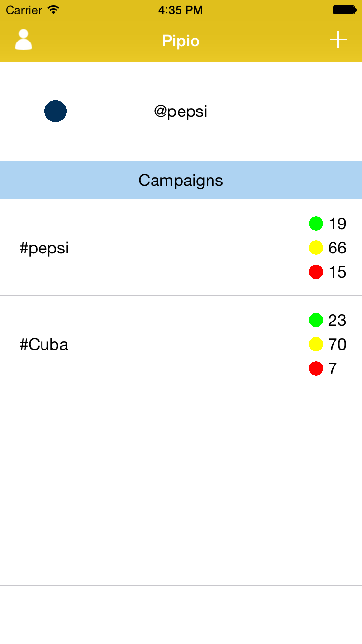The width and height of the screenshot is (362, 644).
Task: Click the Wi-Fi signal icon
Action: point(54,10)
